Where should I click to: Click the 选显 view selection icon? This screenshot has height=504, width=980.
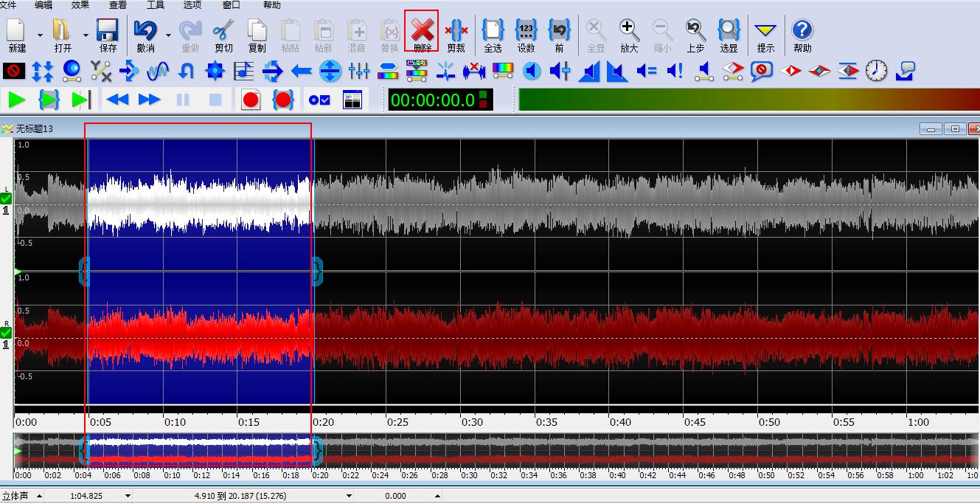[x=729, y=34]
